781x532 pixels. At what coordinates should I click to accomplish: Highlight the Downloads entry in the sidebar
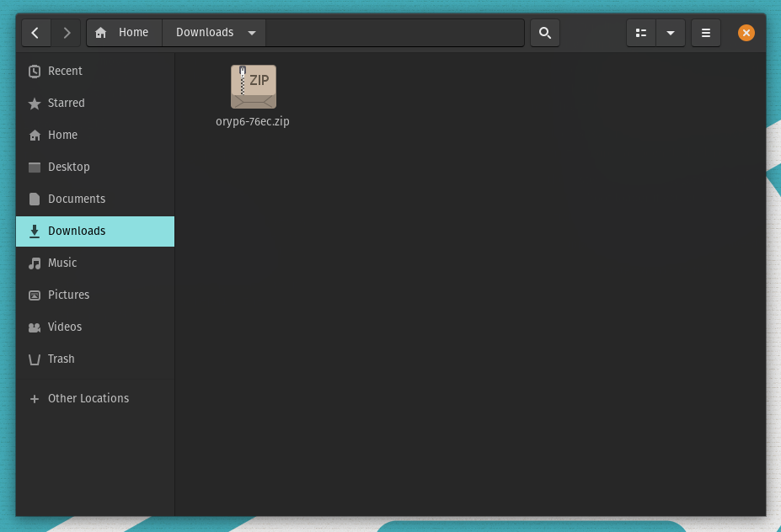[77, 231]
